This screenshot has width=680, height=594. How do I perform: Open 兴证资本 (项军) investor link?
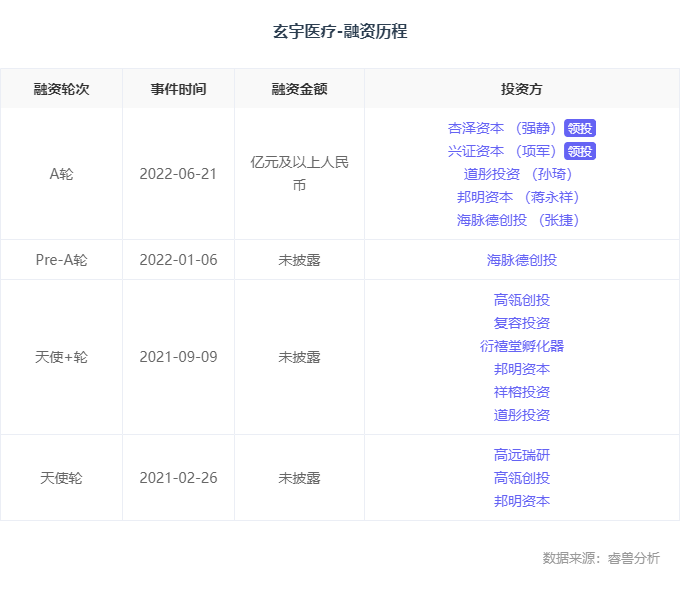click(502, 151)
